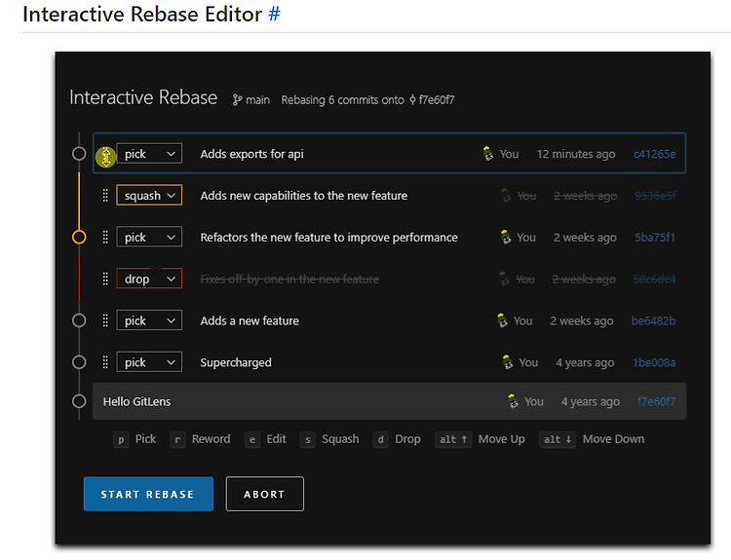The height and width of the screenshot is (560, 731).
Task: Open the squash dropdown for Adds new capabilities
Action: click(x=149, y=196)
